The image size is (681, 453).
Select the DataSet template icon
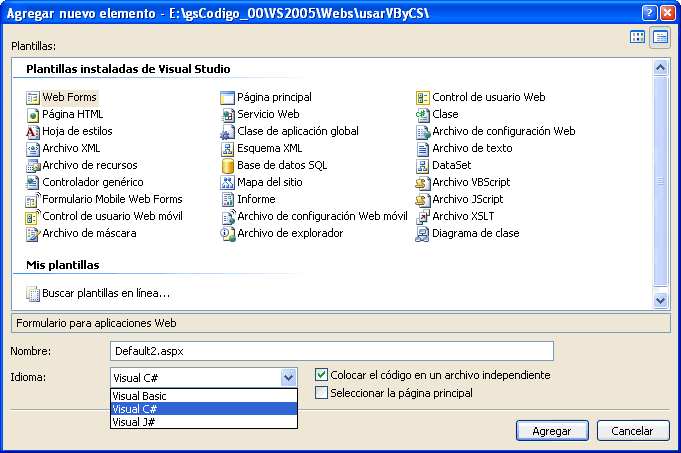pos(423,165)
